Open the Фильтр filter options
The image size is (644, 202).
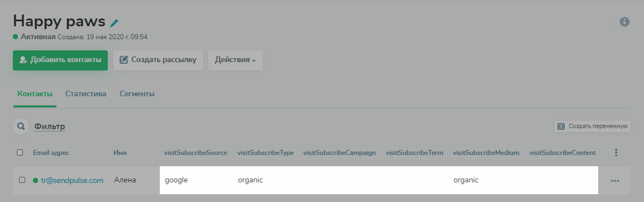(x=50, y=126)
